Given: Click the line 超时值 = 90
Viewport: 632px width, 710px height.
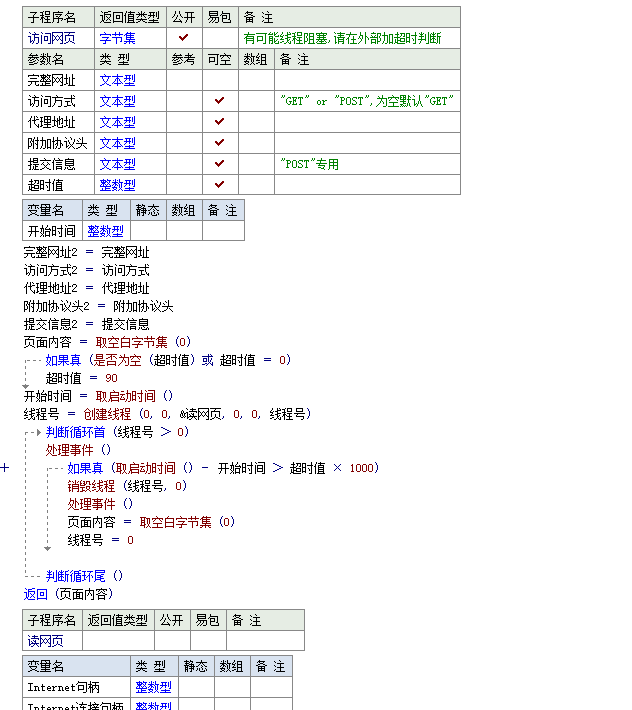Looking at the screenshot, I should 81,378.
